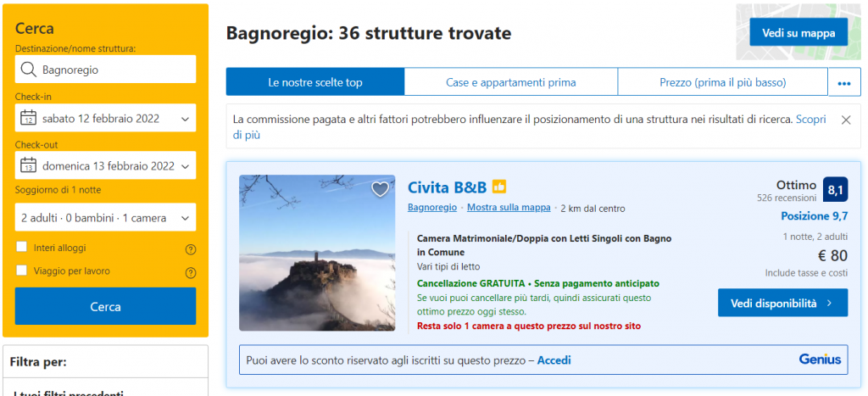Screen dimensions: 868x396
Task: Enable the Interi alloggi checkbox
Action: [22, 248]
